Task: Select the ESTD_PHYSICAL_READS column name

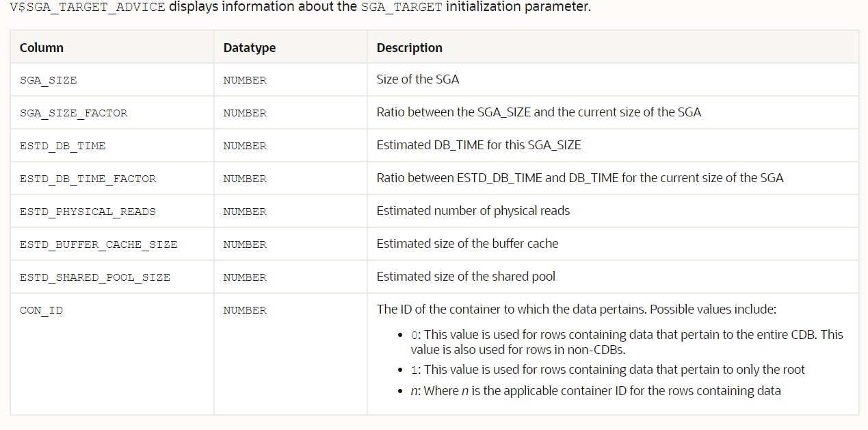Action: [88, 212]
